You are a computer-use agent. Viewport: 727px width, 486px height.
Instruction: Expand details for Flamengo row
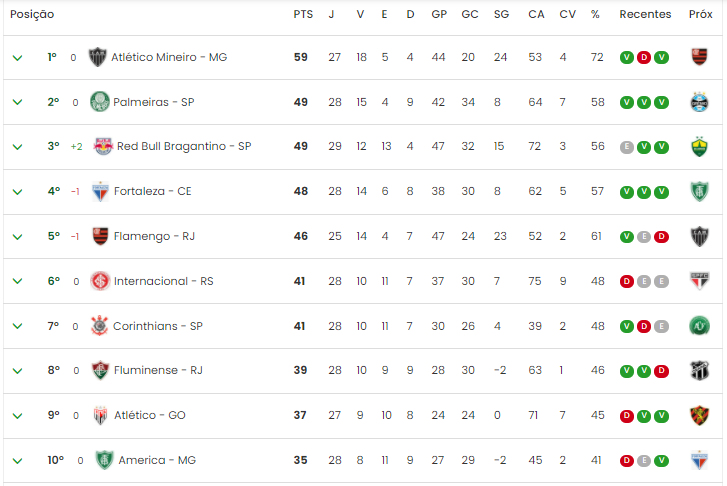pyautogui.click(x=18, y=237)
